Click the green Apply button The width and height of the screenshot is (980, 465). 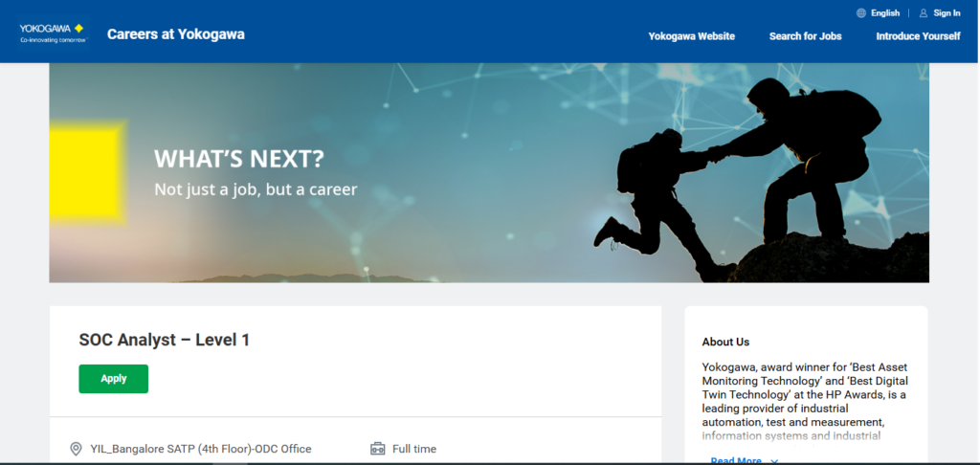coord(113,379)
